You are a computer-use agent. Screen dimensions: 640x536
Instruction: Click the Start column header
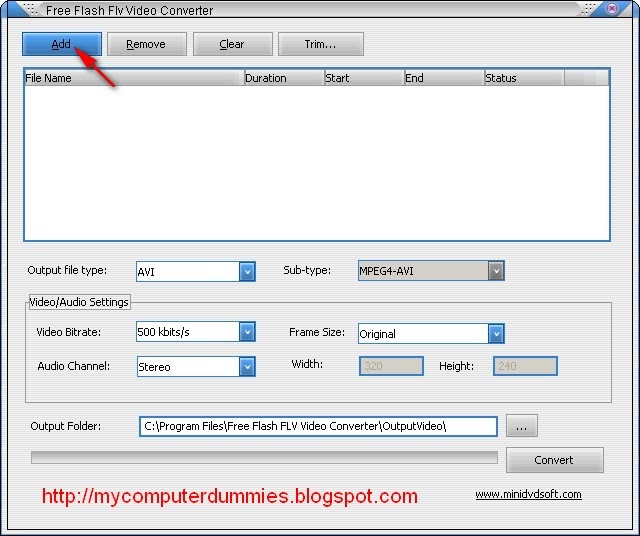pyautogui.click(x=364, y=78)
